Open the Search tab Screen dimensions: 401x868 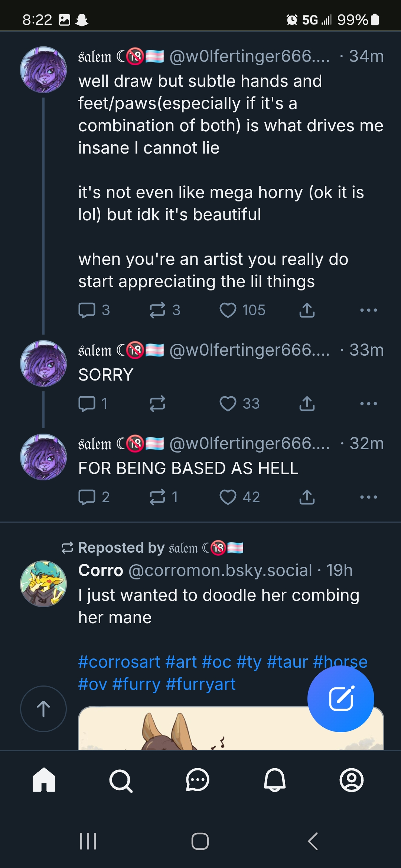coord(121,780)
